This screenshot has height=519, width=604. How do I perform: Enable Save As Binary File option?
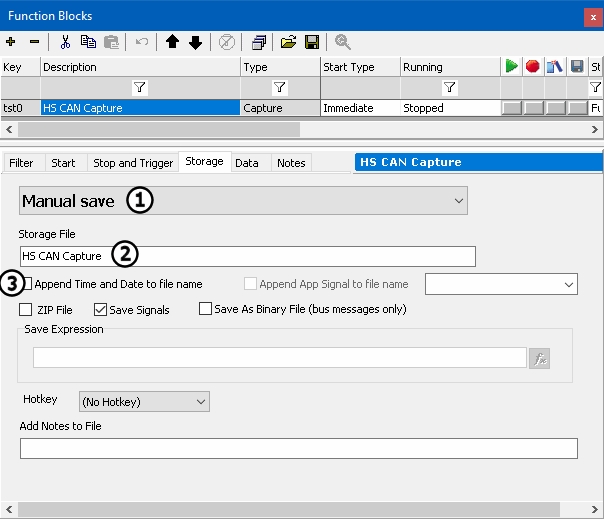(206, 310)
